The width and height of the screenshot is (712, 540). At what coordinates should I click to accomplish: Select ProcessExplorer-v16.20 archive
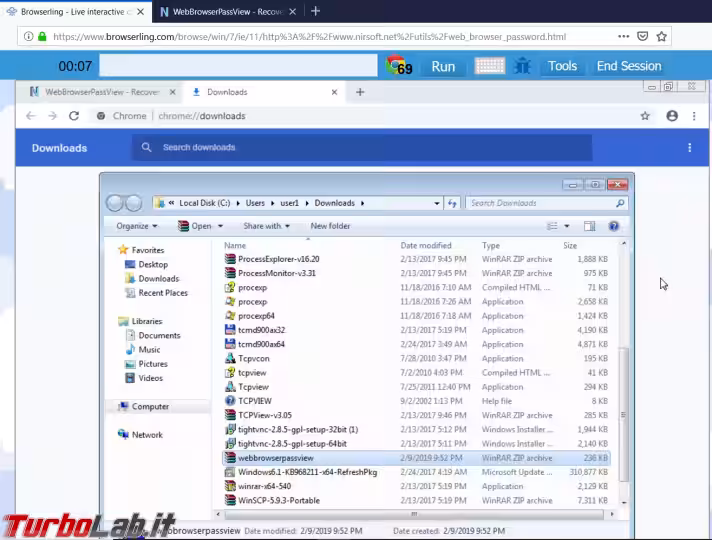point(415,259)
